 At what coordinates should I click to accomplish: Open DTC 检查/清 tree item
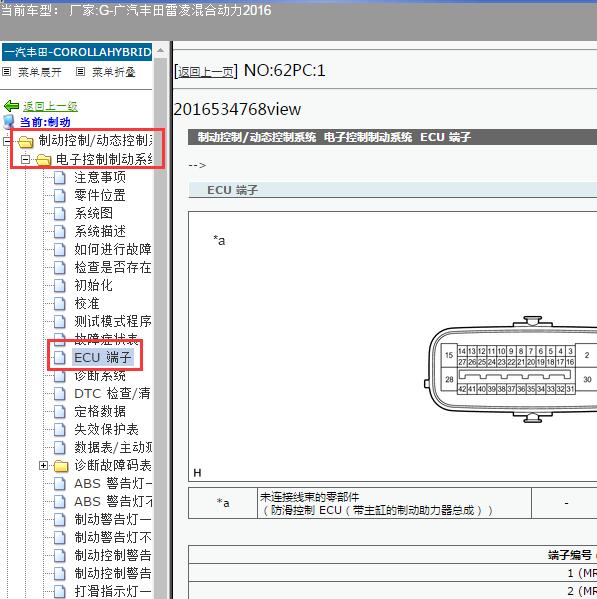coord(112,393)
